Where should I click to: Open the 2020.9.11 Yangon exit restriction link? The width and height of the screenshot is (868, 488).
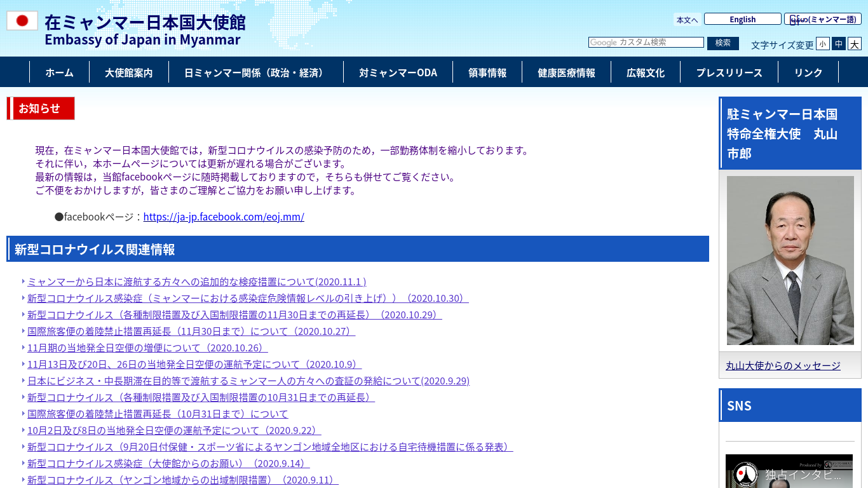click(x=183, y=480)
